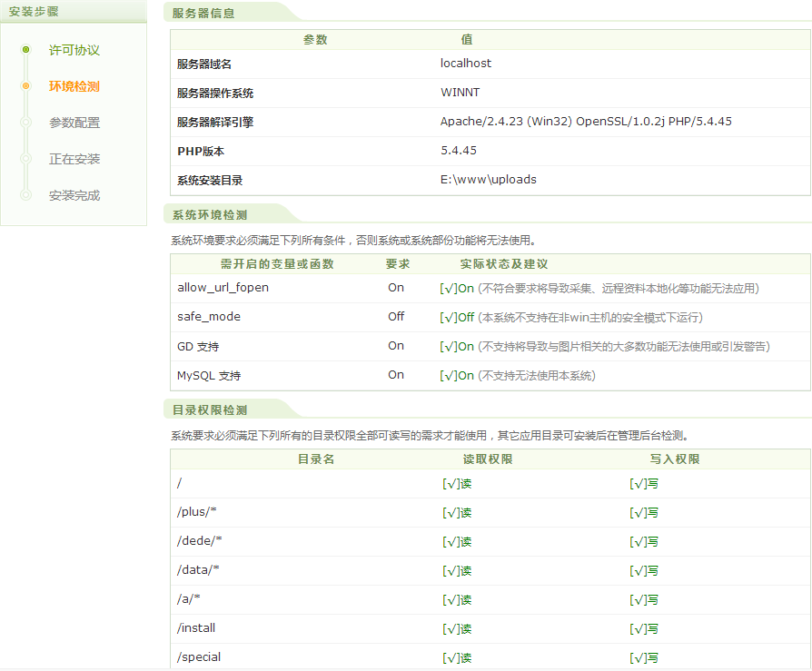Select the 环境检测 install step
Screen dimensions: 812x671
click(74, 86)
